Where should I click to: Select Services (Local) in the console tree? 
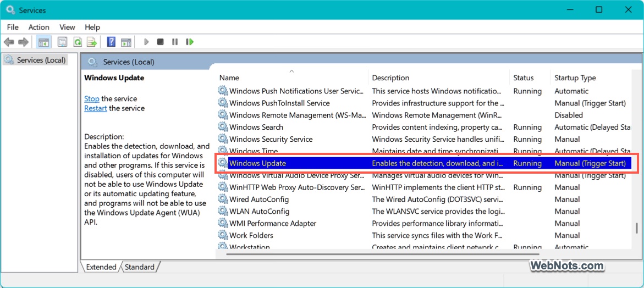[x=41, y=60]
